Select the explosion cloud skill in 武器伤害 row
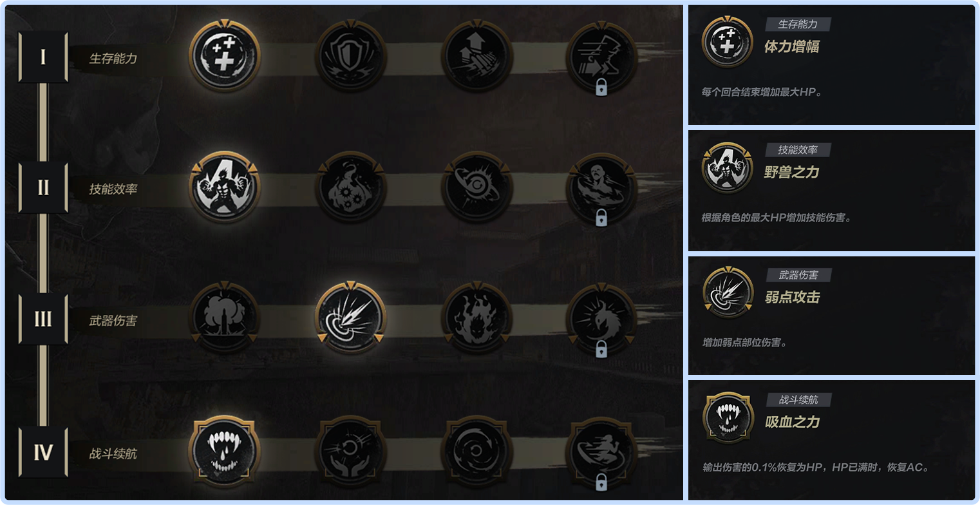Screen dimensions: 980x505 224,318
